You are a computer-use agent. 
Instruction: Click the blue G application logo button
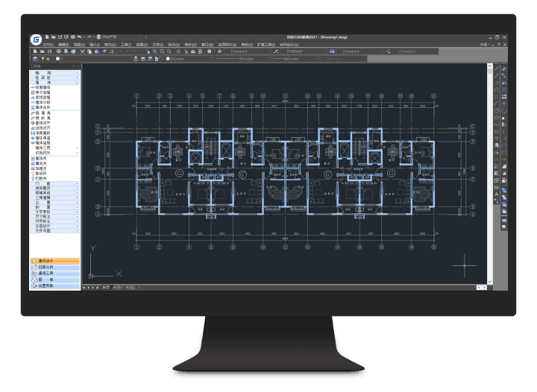pyautogui.click(x=36, y=39)
